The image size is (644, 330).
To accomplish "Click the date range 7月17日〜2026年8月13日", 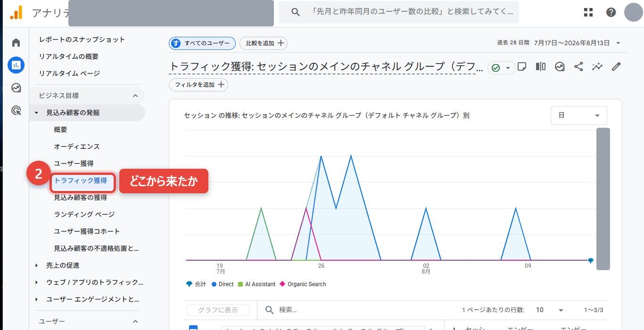I will click(571, 43).
